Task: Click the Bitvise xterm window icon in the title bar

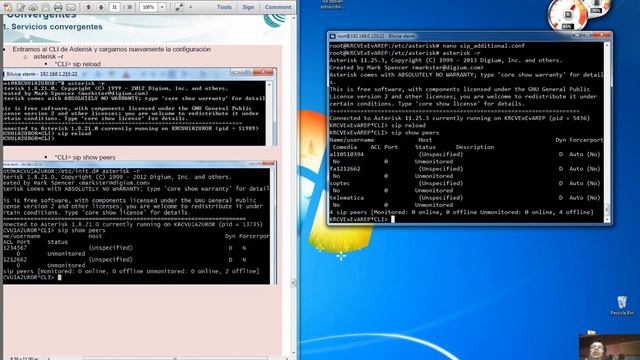Action: coord(333,36)
